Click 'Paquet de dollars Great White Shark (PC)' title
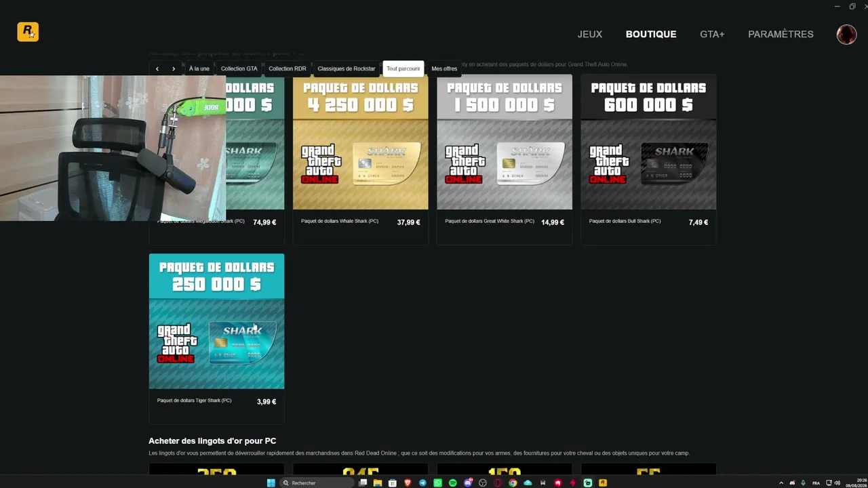Image resolution: width=868 pixels, height=488 pixels. [490, 221]
